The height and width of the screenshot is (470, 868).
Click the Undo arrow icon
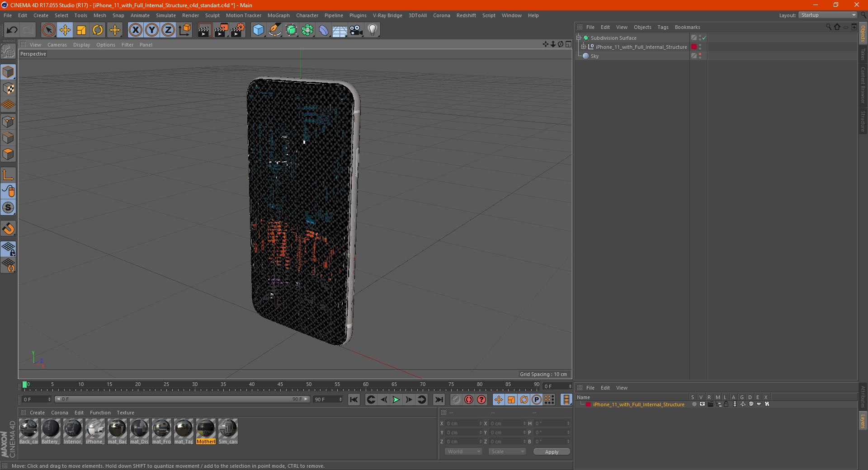point(12,30)
